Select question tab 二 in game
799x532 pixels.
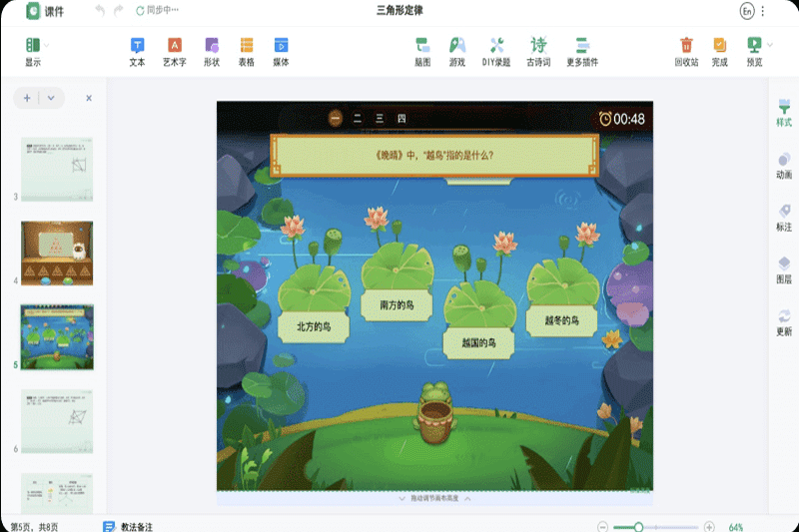[x=358, y=119]
